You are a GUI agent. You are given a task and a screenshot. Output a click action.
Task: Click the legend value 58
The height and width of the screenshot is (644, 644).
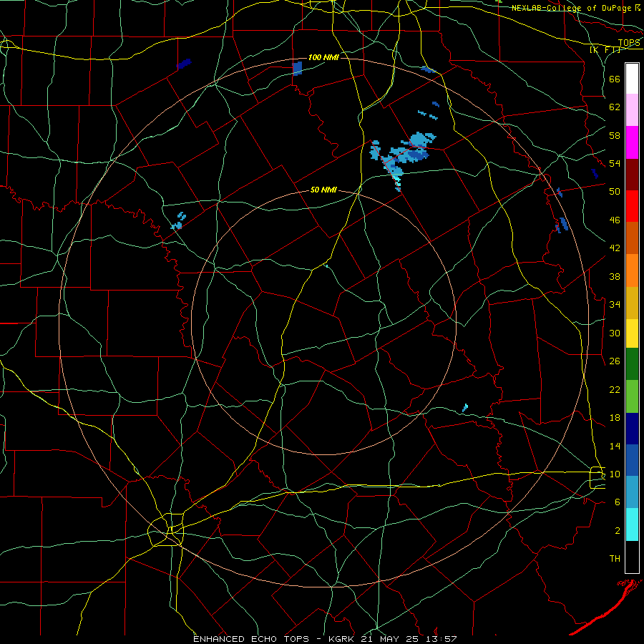point(615,135)
